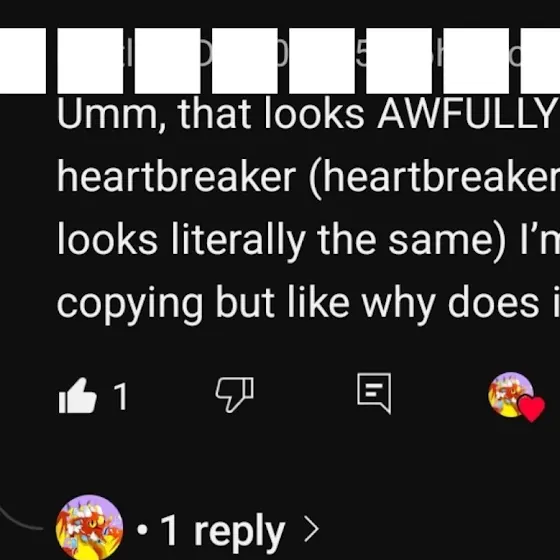
Task: Click the text "copying but like why does"
Action: tap(298, 305)
